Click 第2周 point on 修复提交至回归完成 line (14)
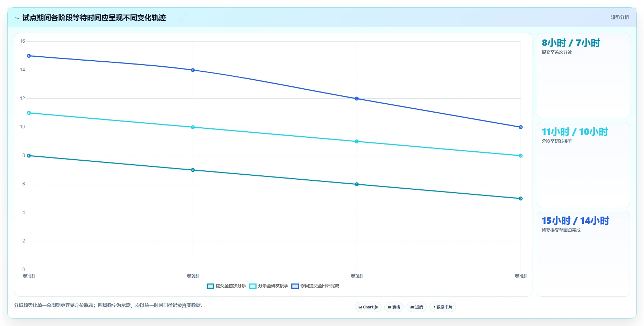644x326 pixels. [193, 70]
